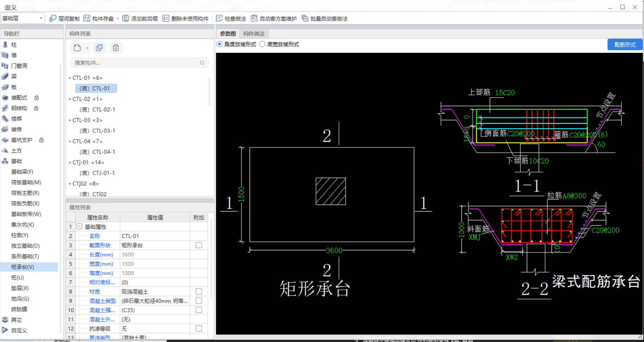Collapse the CTj-01 <14> tree node
644x342 pixels.
click(x=70, y=163)
